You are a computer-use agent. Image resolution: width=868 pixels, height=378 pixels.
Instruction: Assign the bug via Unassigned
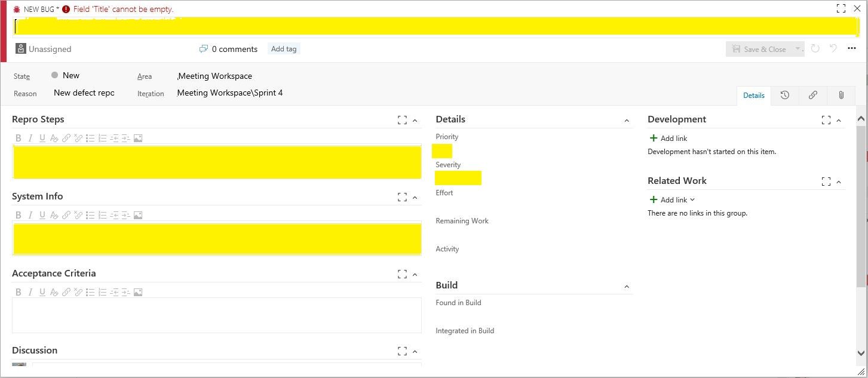pos(44,49)
